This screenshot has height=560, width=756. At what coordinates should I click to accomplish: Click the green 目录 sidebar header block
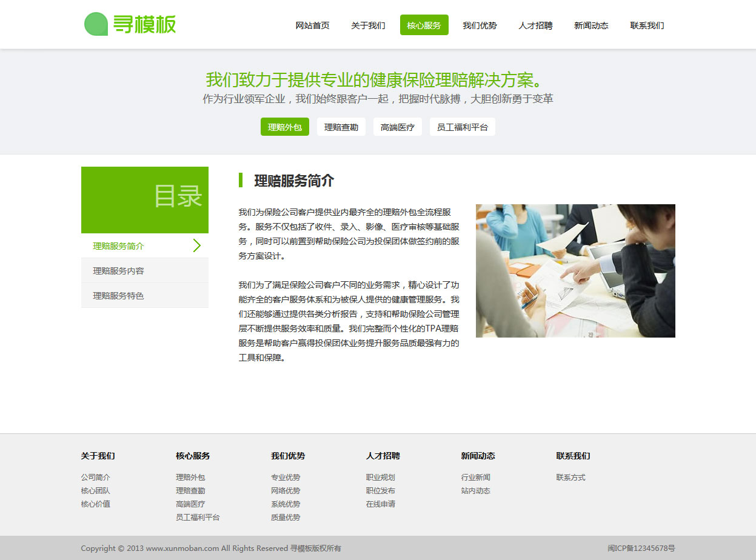pos(145,200)
